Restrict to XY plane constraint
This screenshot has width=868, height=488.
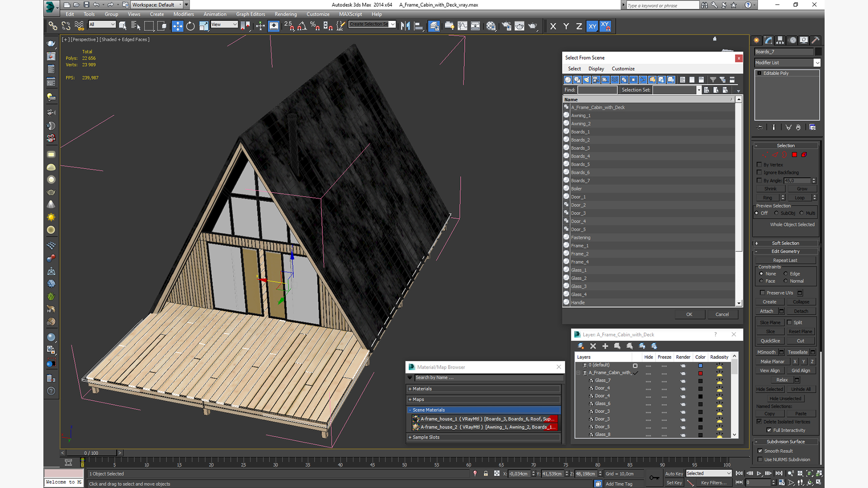point(592,26)
